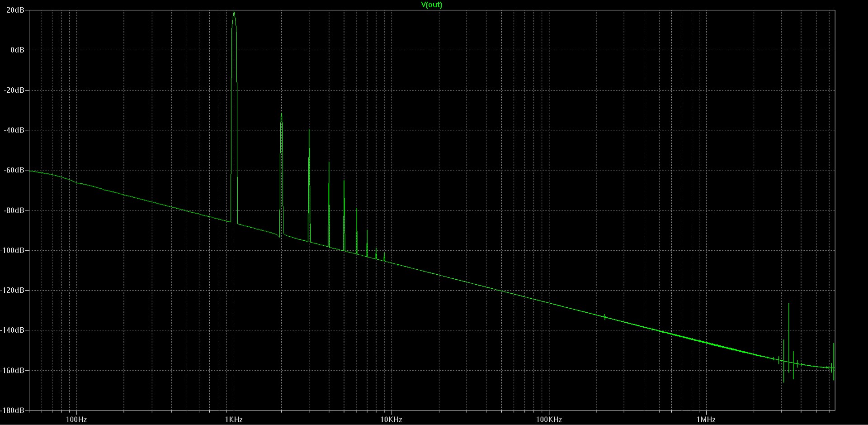Click the 100Hz frequency label
This screenshot has height=425, width=868.
tap(76, 419)
